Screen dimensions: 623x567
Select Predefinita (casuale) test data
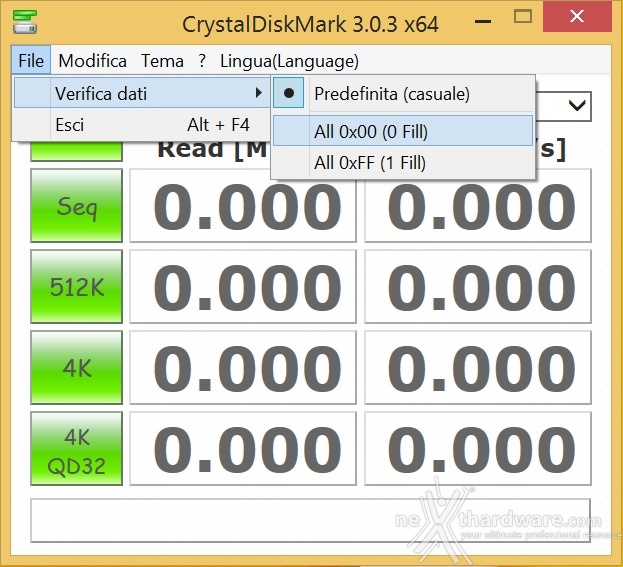pos(403,94)
